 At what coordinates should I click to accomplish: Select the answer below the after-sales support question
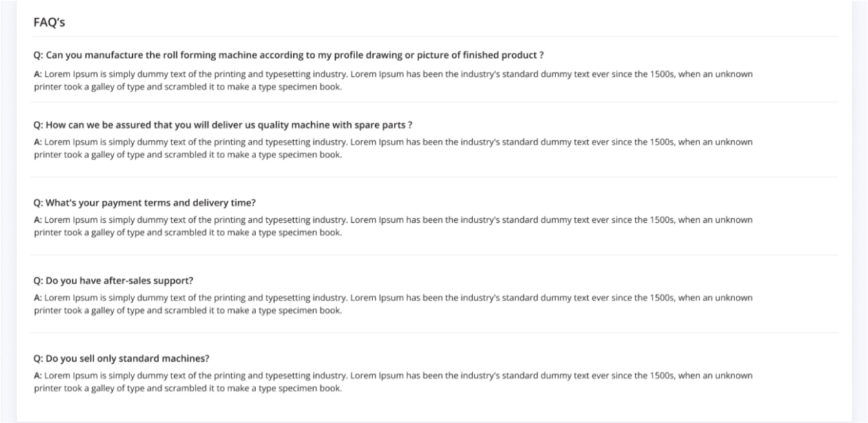[x=393, y=304]
